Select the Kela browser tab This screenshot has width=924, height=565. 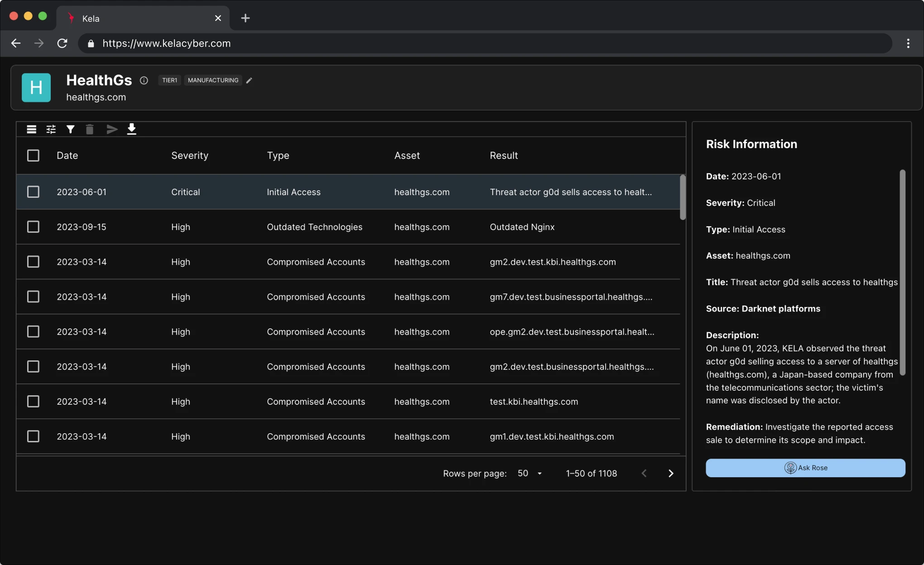tap(143, 18)
